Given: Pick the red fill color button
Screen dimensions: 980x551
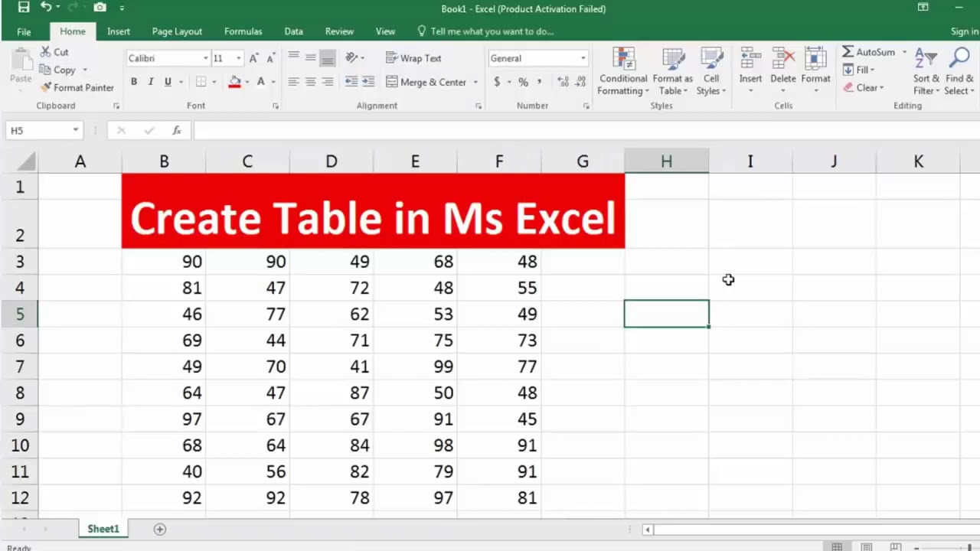Looking at the screenshot, I should pos(235,82).
